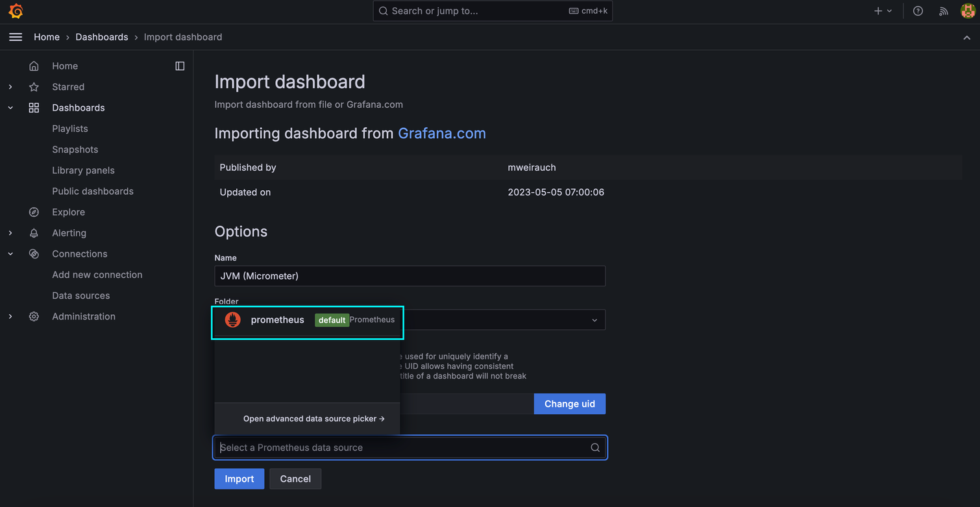Viewport: 980px width, 507px height.
Task: Open the Folder dropdown arrow
Action: coord(594,320)
